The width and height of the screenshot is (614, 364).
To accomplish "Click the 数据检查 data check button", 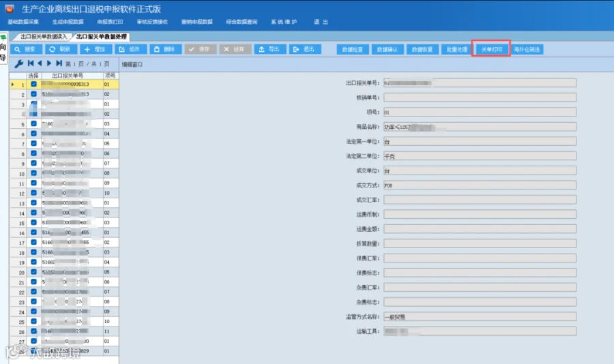I will click(x=353, y=50).
